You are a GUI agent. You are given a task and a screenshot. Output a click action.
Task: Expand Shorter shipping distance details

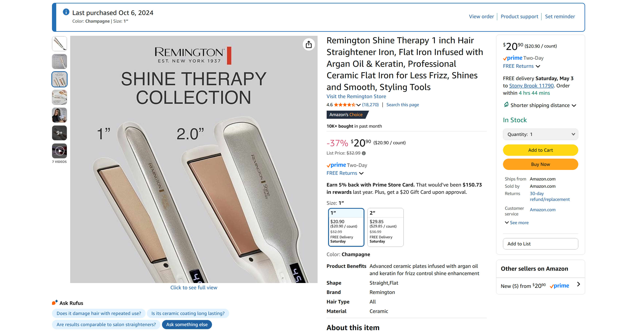coord(543,105)
